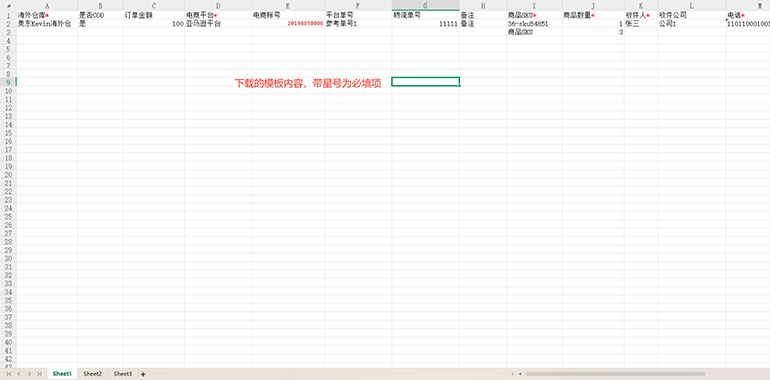The image size is (770, 380).
Task: Click the 收件人 header cell
Action: [641, 15]
